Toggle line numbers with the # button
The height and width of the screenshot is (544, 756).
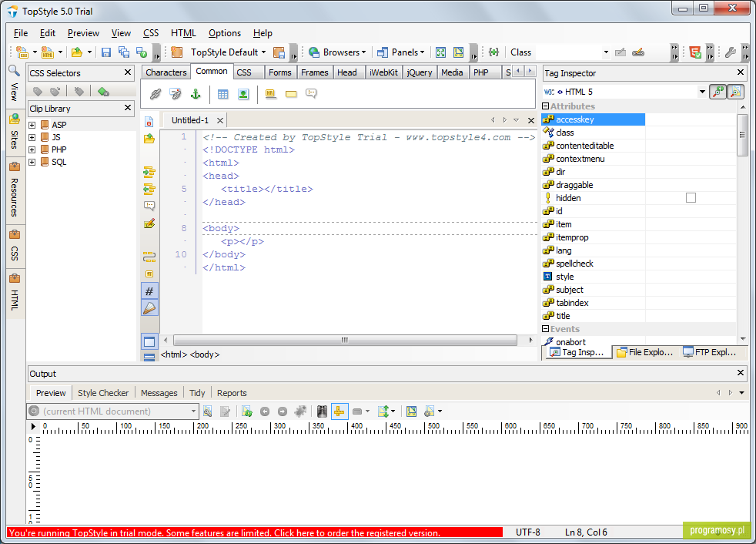point(149,291)
